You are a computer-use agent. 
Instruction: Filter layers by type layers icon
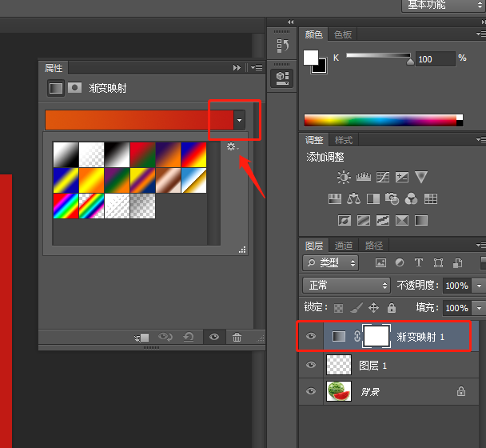(419, 262)
